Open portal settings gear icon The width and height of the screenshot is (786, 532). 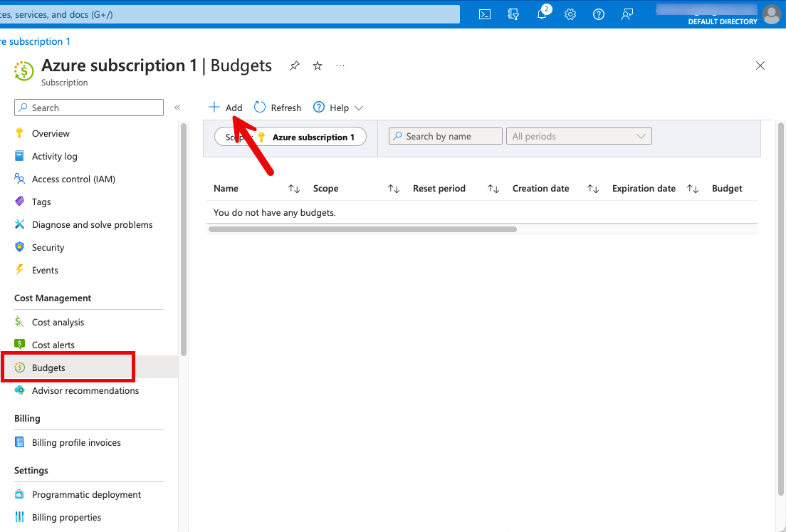tap(570, 14)
